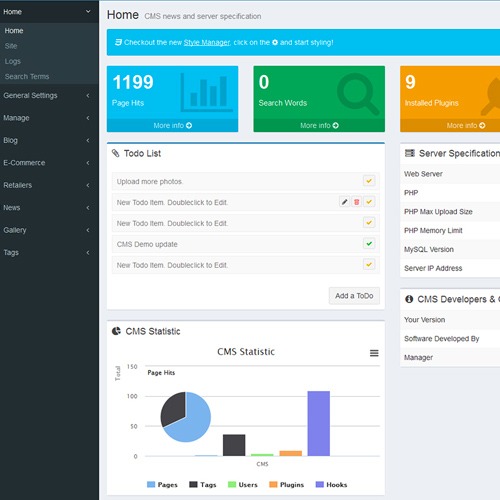Expand the Gallery sidebar chevron
The width and height of the screenshot is (500, 500).
coord(88,230)
